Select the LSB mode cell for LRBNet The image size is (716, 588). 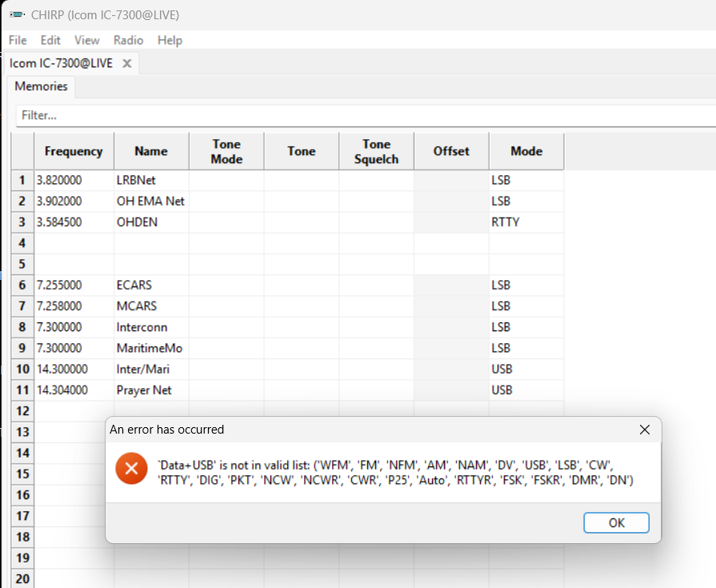click(526, 180)
